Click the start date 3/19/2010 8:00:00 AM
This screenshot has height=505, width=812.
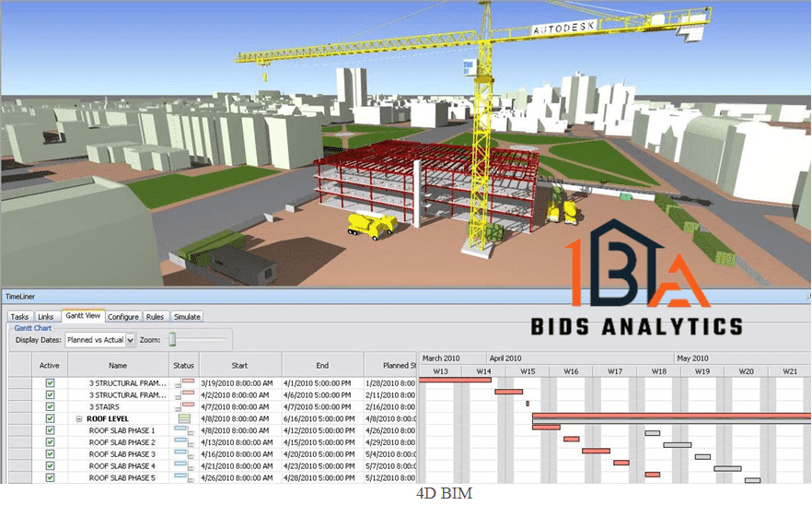[x=238, y=383]
